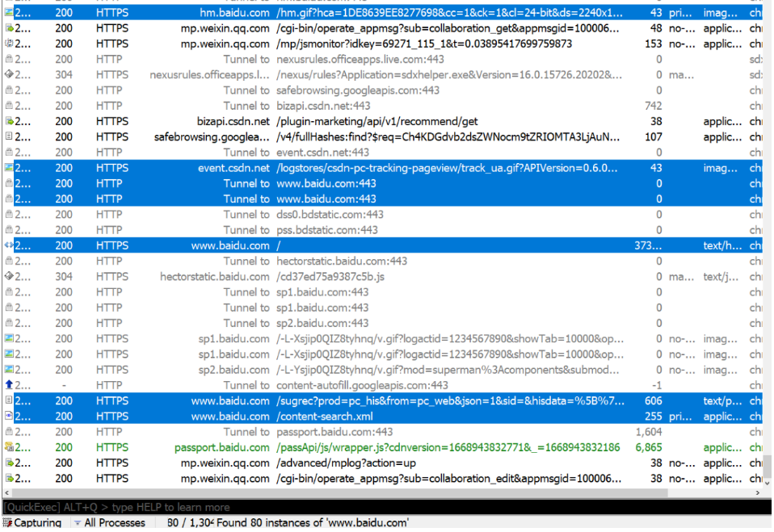Click the tunnel URL 'pss.bdstatic.com:443'
This screenshot has height=532, width=774.
coord(327,230)
